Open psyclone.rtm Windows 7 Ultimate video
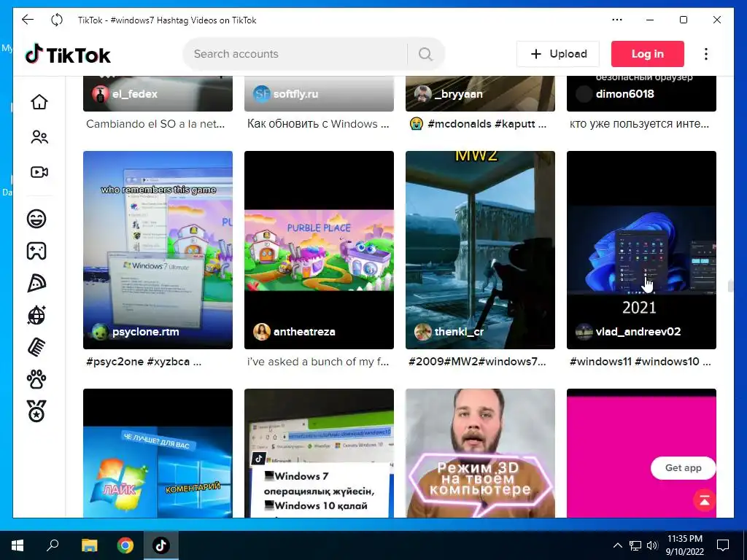Image resolution: width=747 pixels, height=560 pixels. [158, 250]
